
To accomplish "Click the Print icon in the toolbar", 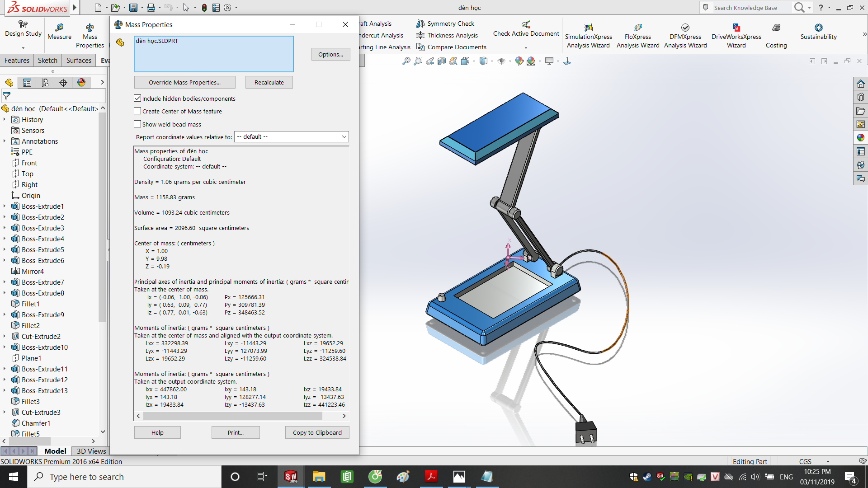I will pos(151,8).
